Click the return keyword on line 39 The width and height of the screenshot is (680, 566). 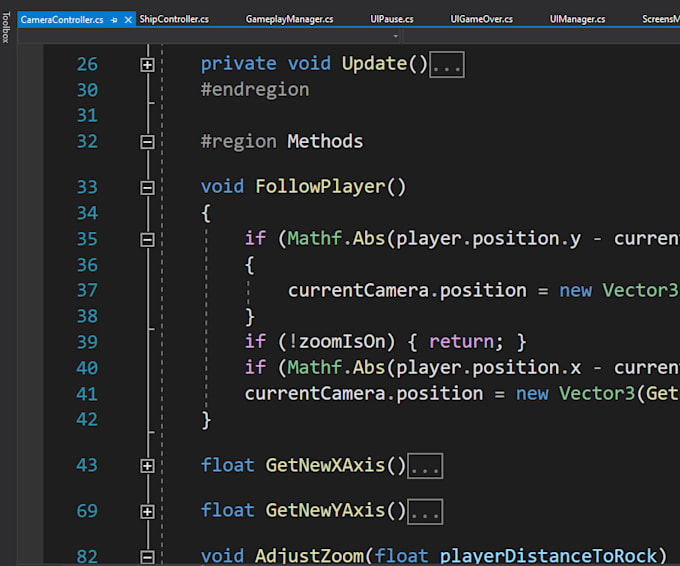point(461,342)
